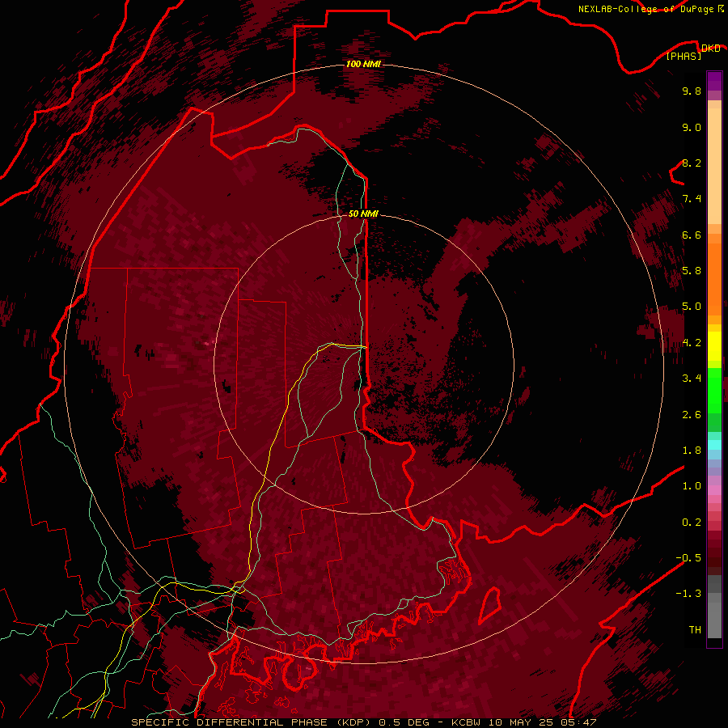
Task: Click the 100 NMI range ring label
Action: [363, 64]
